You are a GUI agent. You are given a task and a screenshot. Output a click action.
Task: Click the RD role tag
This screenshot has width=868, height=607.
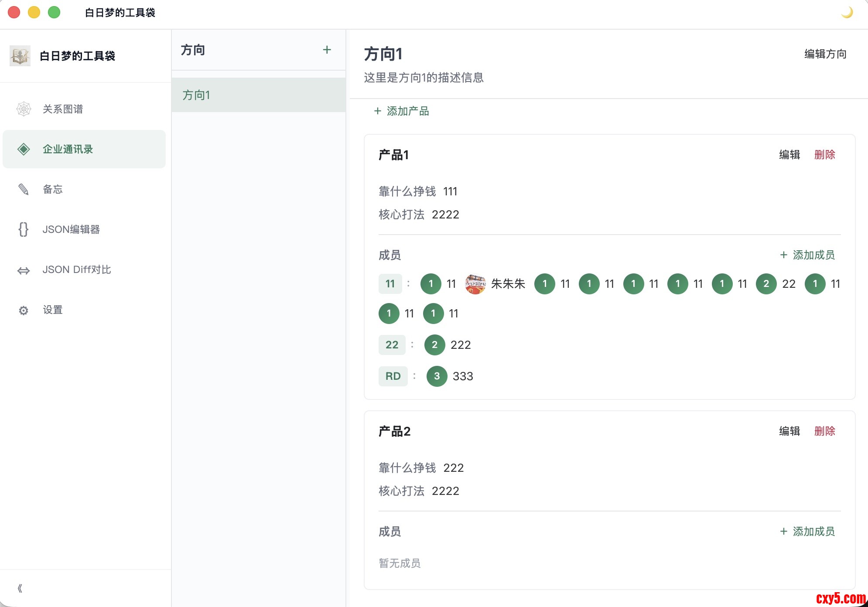(393, 376)
